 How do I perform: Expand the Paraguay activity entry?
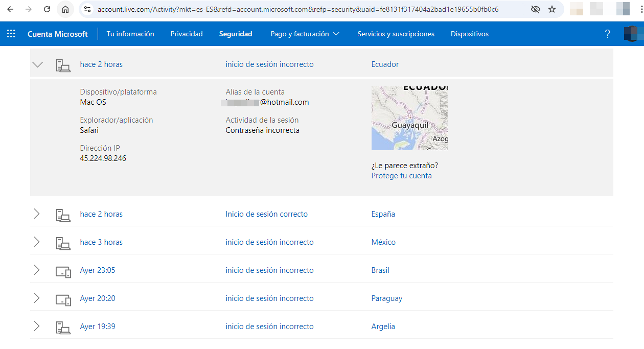(x=36, y=298)
